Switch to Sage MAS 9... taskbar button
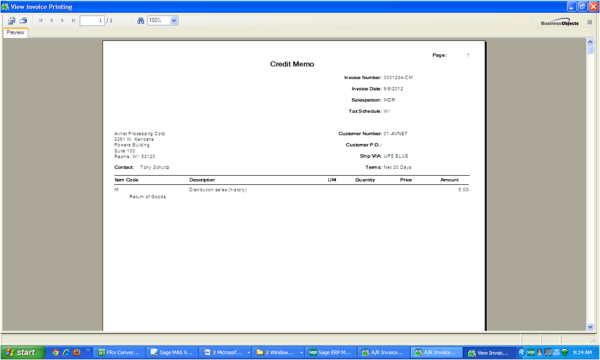This screenshot has height=360, width=600. click(x=172, y=352)
